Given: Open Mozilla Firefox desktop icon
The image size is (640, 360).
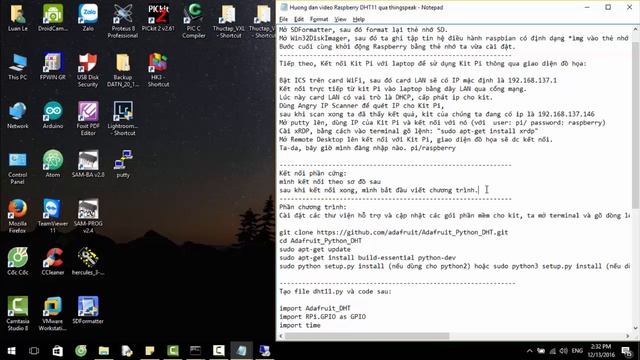Looking at the screenshot, I should [x=18, y=217].
